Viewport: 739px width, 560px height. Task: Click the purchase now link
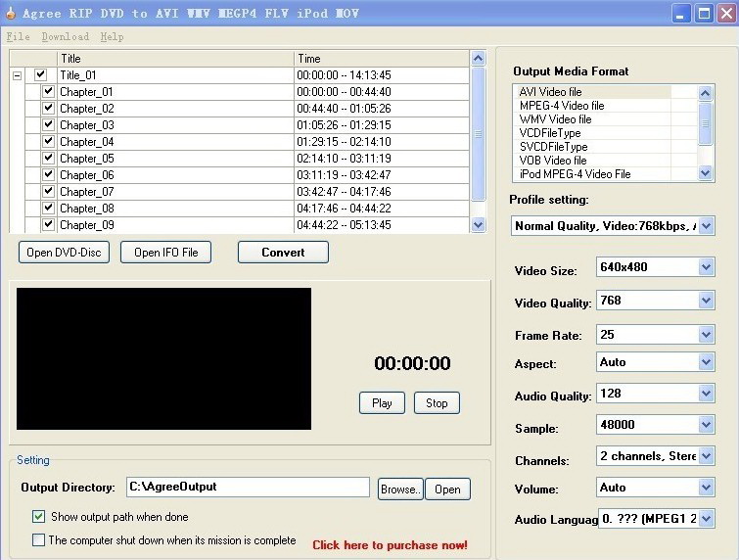[390, 544]
